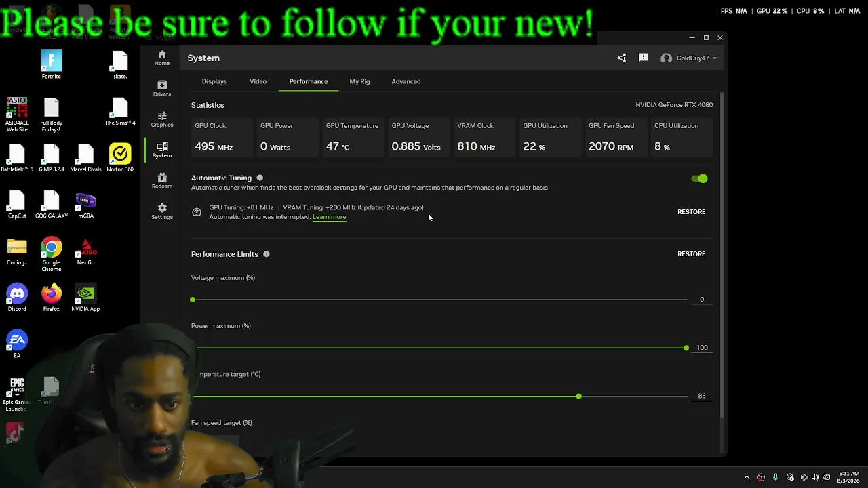
Task: Select the NexiGo desktop icon
Action: [x=85, y=252]
